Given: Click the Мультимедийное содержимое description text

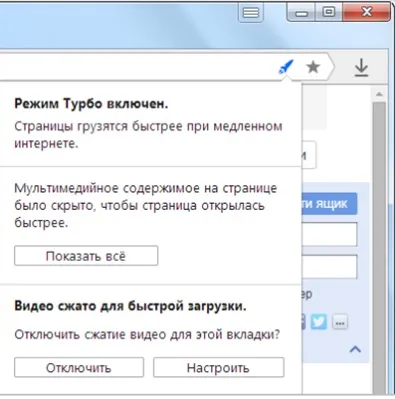Looking at the screenshot, I should coord(146,205).
